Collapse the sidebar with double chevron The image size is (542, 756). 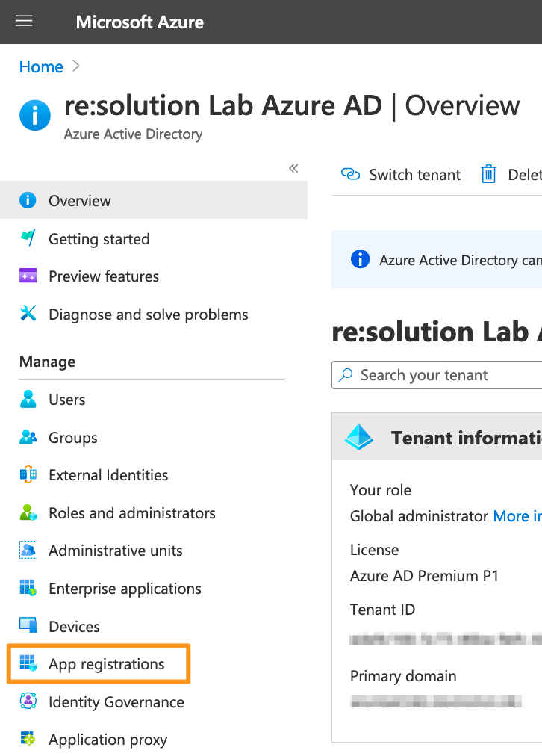(x=293, y=168)
